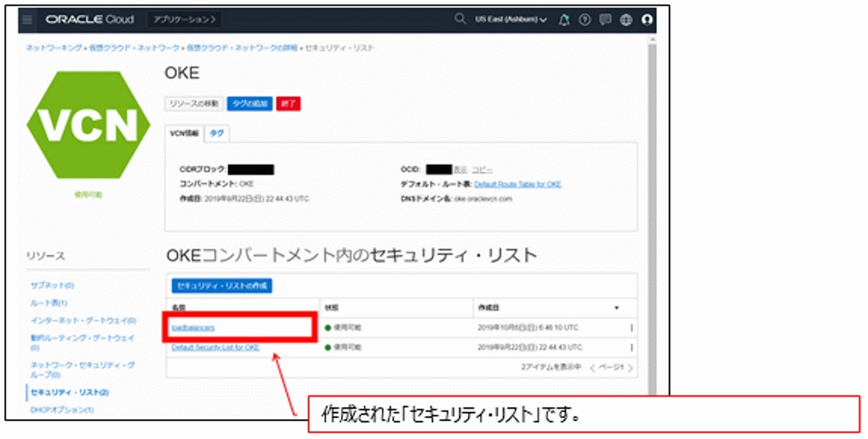Image resolution: width=868 pixels, height=439 pixels.
Task: Go to 仮想クラウド・ネットワークの詳細 breadcrumb
Action: [x=242, y=49]
